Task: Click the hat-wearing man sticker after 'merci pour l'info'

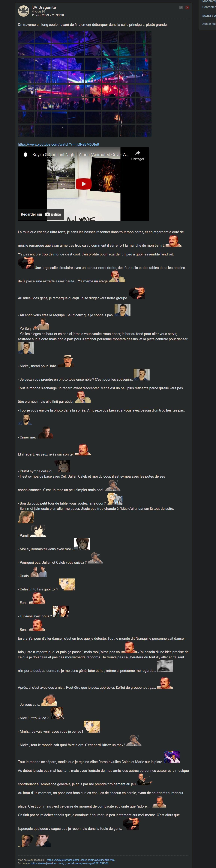Action: tap(66, 361)
